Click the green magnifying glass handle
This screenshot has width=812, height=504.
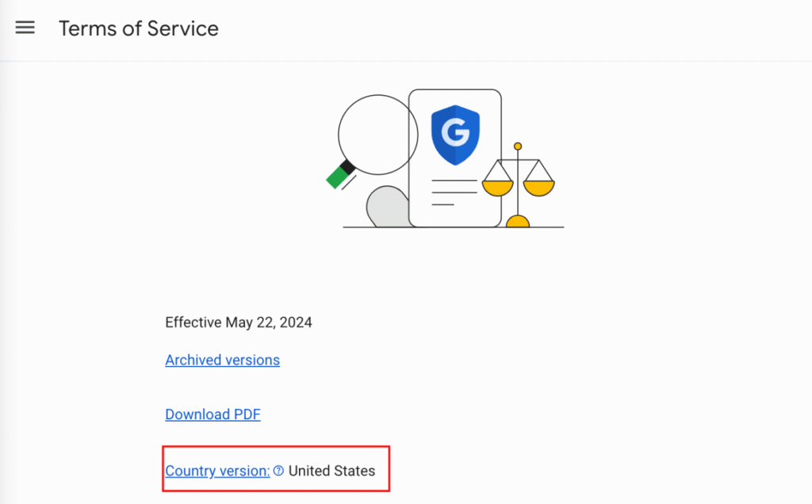(x=339, y=177)
